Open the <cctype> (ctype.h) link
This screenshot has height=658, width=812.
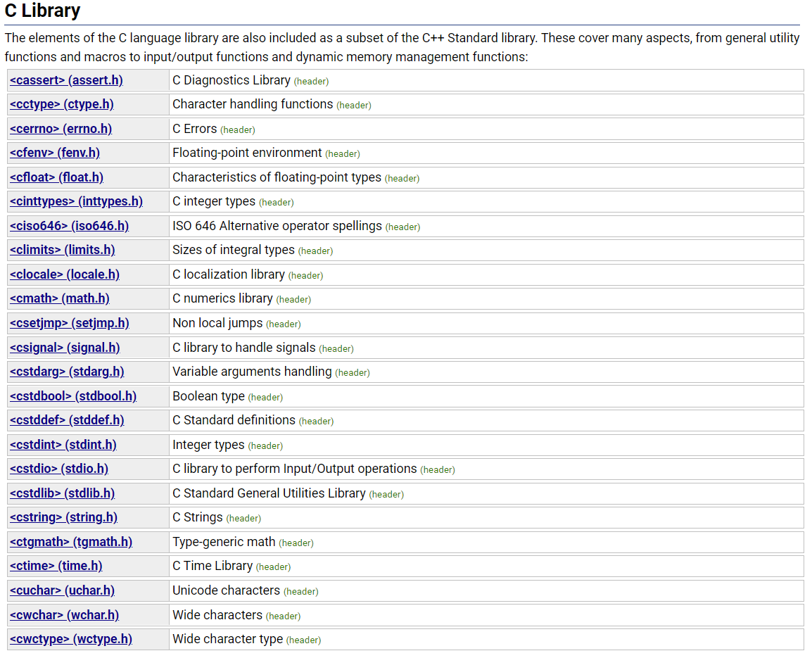(x=62, y=104)
